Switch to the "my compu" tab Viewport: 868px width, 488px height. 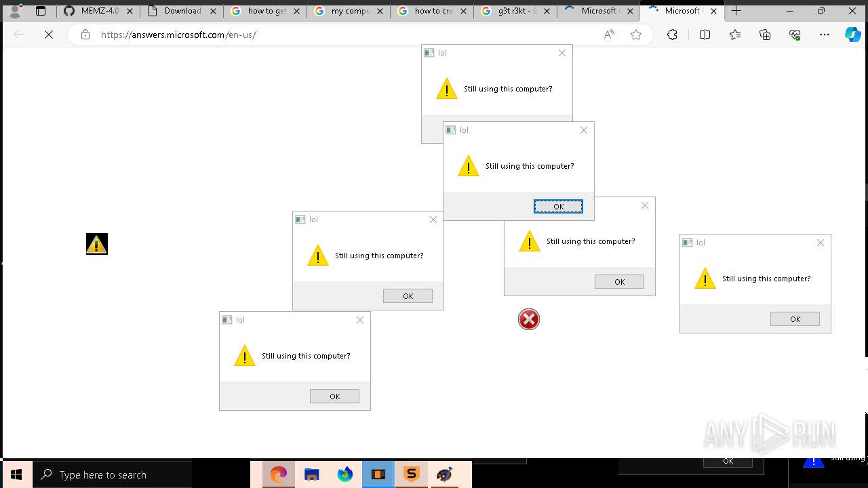coord(349,11)
